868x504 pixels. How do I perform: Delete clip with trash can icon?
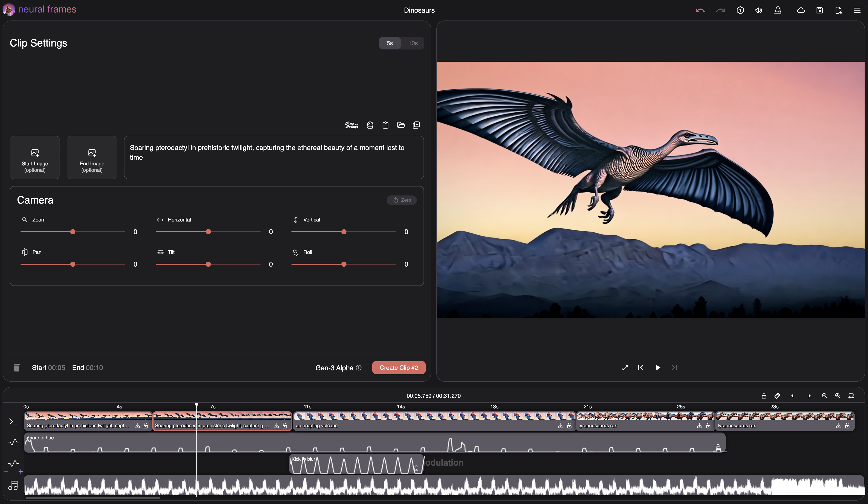pos(16,368)
